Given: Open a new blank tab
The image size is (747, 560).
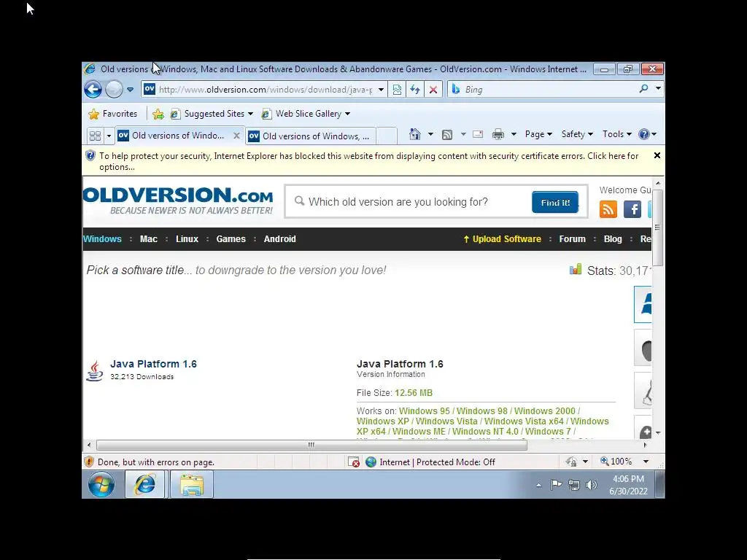Looking at the screenshot, I should [387, 136].
